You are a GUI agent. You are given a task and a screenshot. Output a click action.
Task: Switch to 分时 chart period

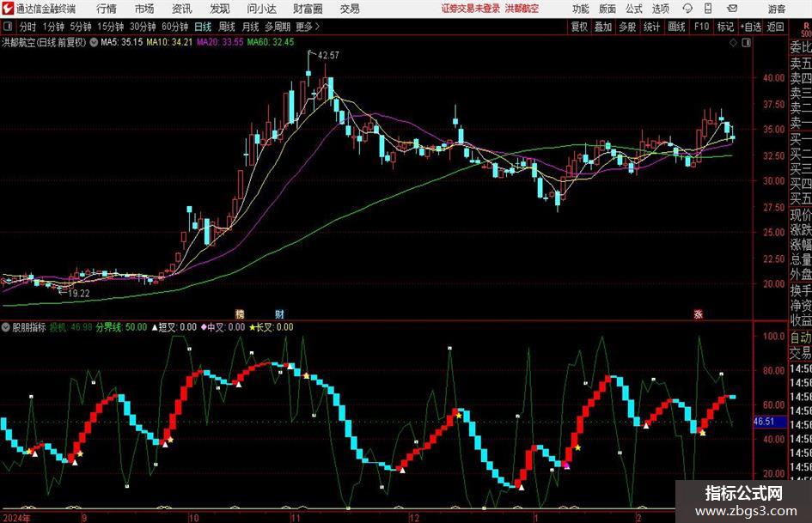pyautogui.click(x=28, y=27)
